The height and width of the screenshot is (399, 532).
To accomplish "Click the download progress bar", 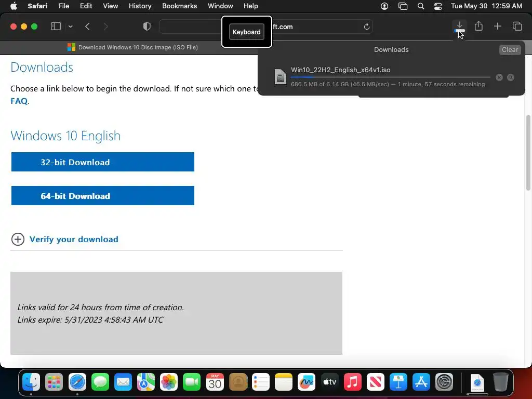I will [x=390, y=77].
